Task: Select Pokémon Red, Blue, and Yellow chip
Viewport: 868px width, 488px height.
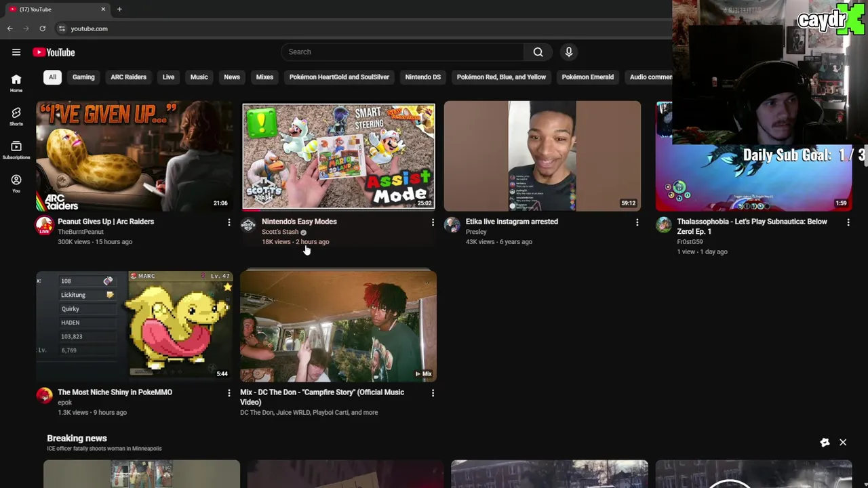Action: [501, 77]
